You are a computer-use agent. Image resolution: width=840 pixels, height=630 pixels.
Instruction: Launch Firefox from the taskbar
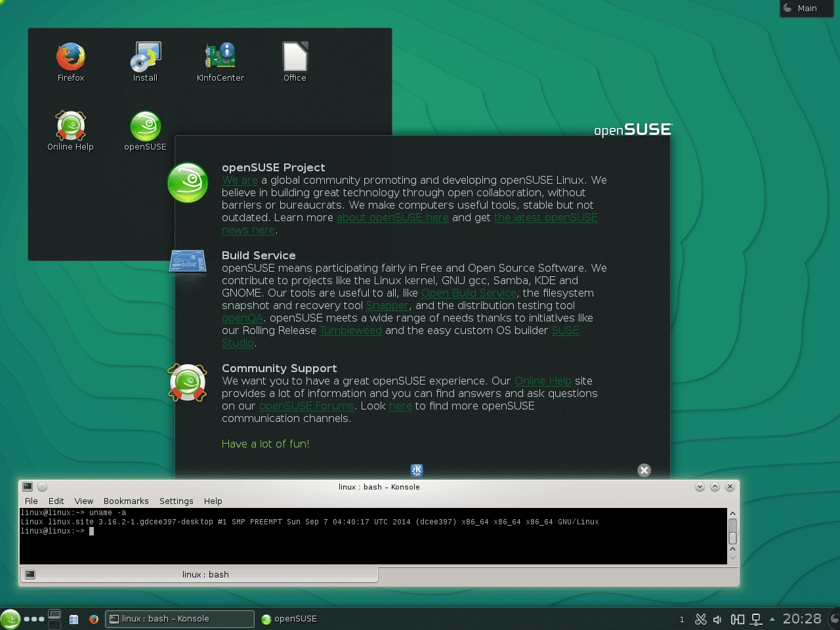coord(94,619)
